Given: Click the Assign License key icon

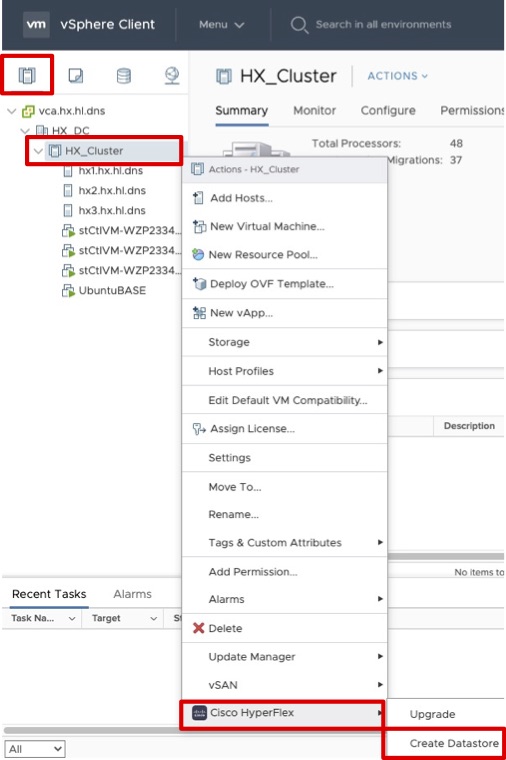Looking at the screenshot, I should coord(199,428).
